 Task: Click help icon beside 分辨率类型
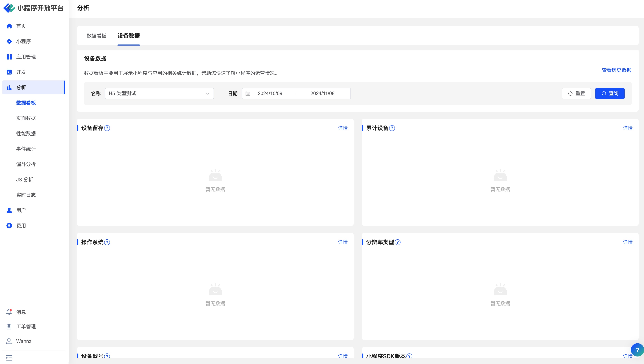397,242
